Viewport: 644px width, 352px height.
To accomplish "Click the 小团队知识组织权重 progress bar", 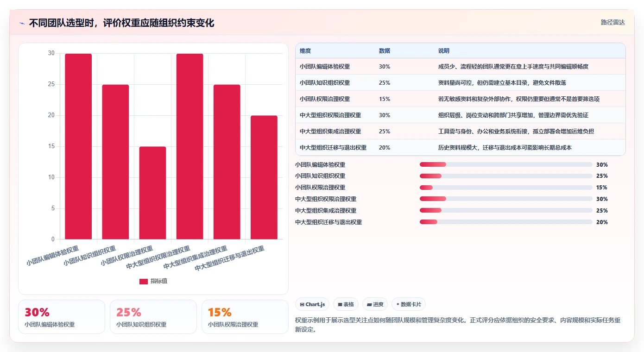I will tap(506, 176).
